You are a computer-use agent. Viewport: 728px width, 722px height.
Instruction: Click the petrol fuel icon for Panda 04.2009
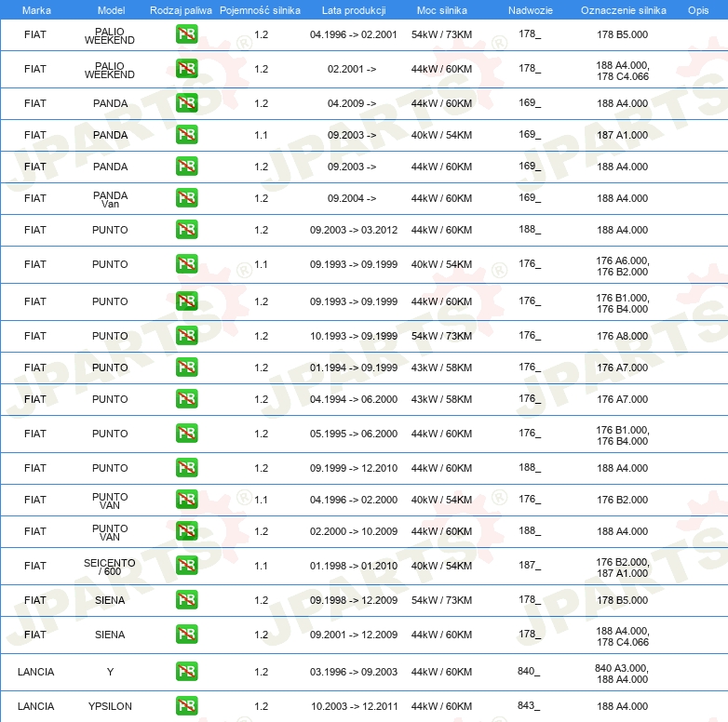coord(186,103)
